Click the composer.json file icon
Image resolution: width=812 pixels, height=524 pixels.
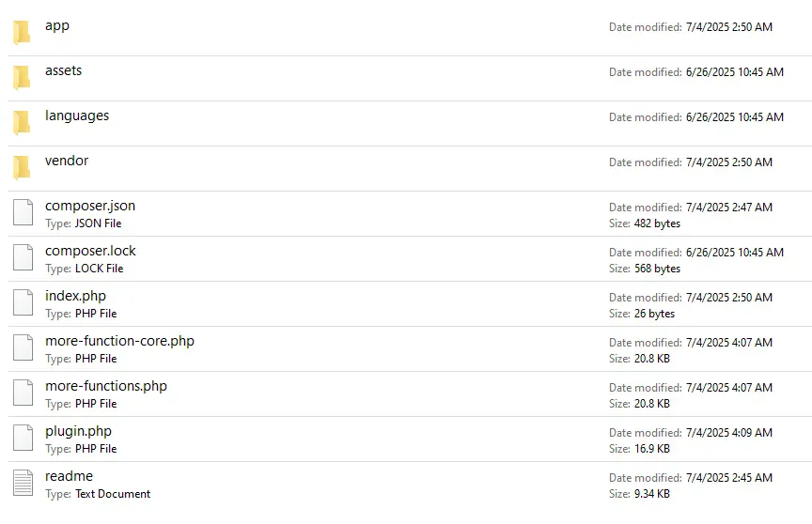[23, 213]
